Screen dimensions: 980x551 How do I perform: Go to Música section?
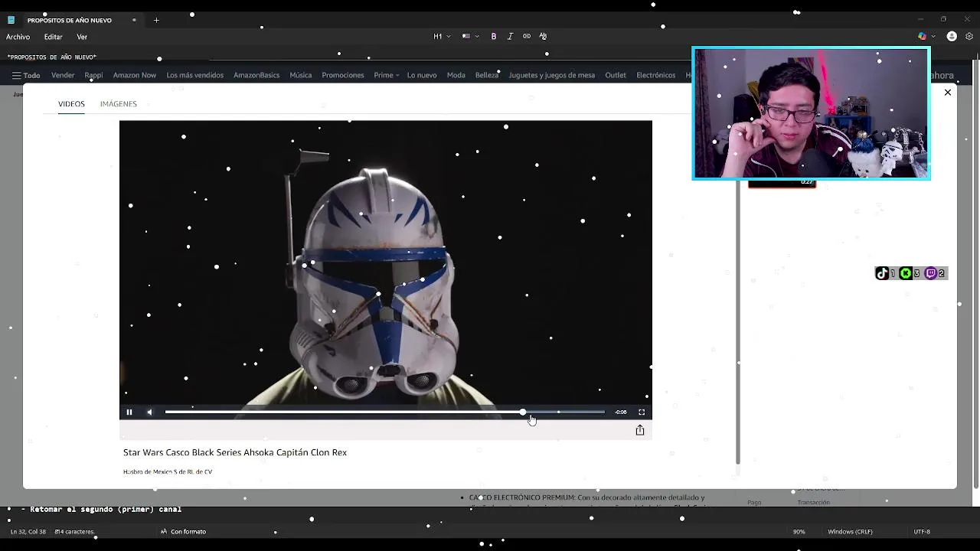[x=301, y=75]
